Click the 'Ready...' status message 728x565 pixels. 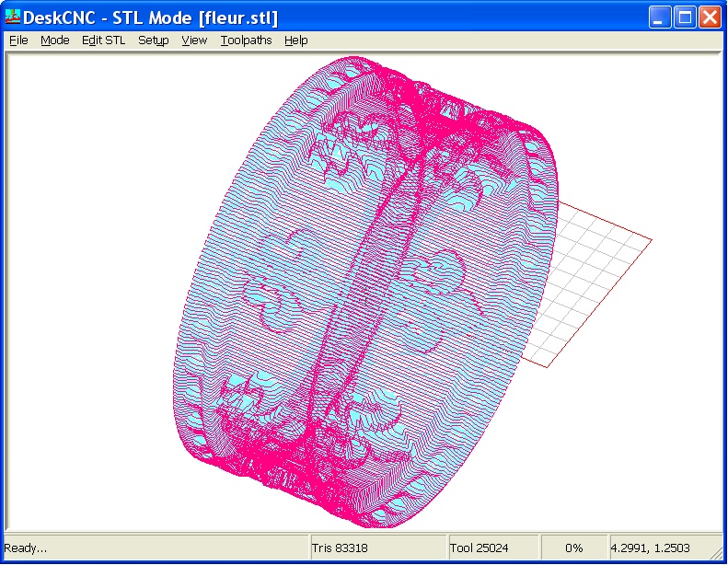[x=26, y=548]
